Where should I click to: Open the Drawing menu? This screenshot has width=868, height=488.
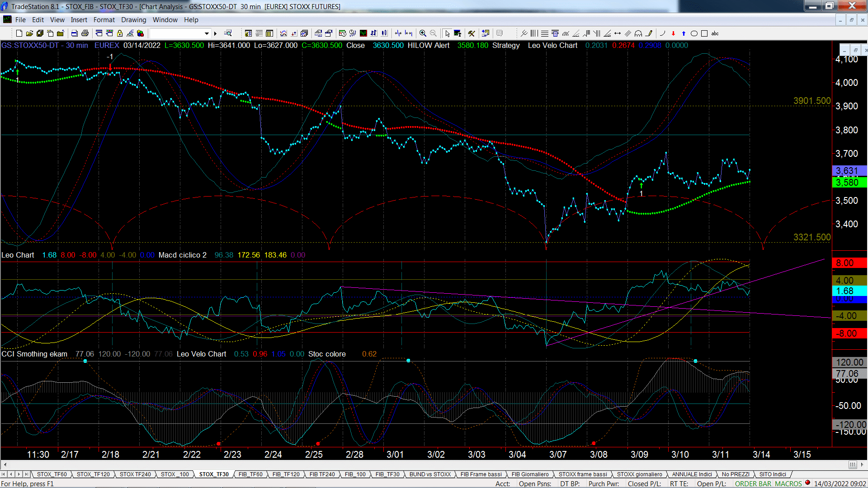click(133, 20)
